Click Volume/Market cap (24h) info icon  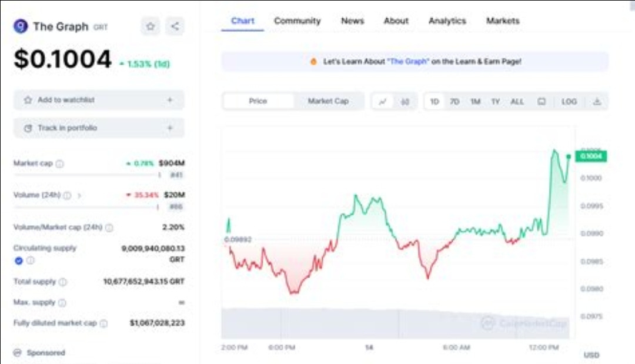109,228
